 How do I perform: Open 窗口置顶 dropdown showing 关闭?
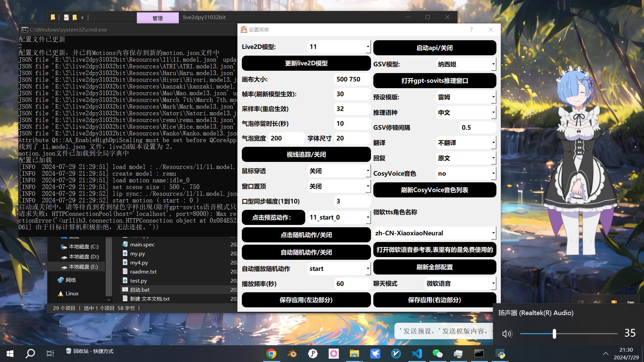(x=339, y=186)
